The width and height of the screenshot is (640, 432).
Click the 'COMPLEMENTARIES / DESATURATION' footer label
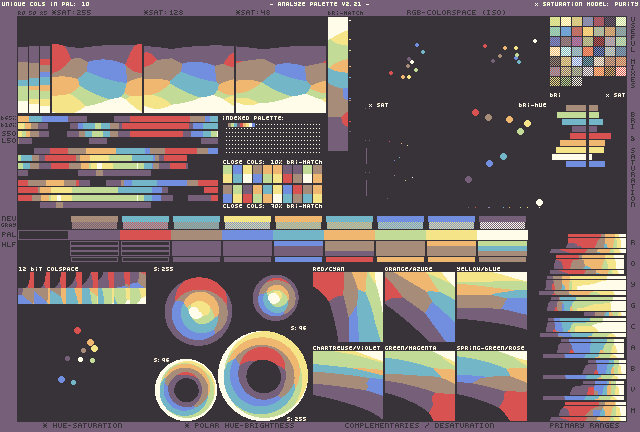[x=419, y=425]
